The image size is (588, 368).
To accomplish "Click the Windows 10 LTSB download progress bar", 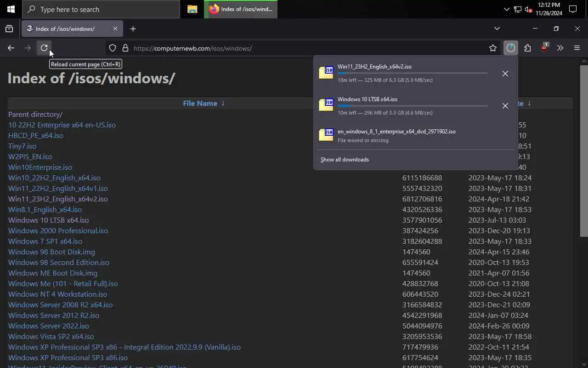I will [x=413, y=106].
